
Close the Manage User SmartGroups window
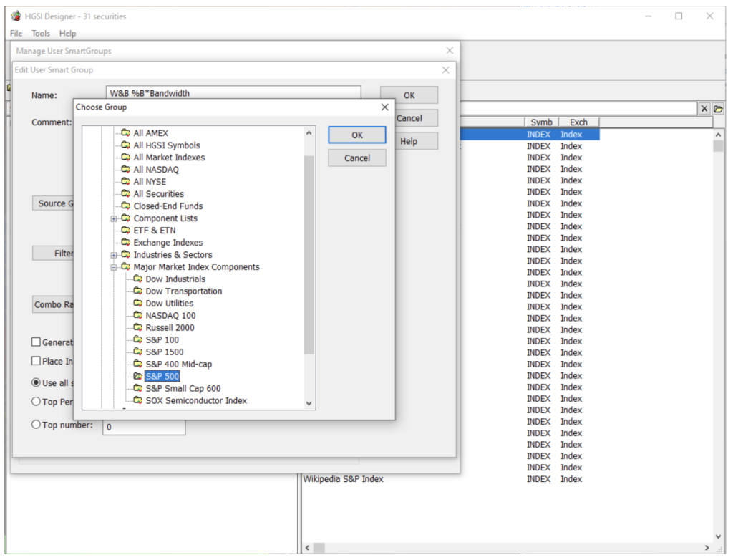(x=450, y=51)
